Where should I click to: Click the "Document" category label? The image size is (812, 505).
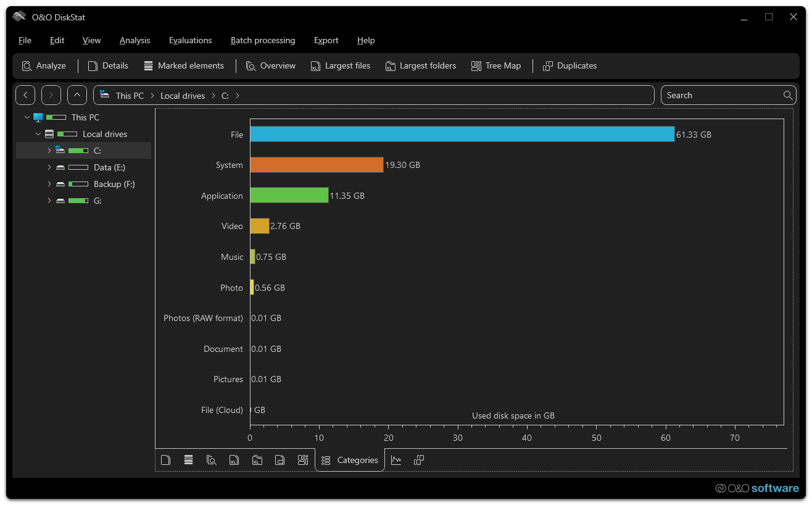point(223,349)
